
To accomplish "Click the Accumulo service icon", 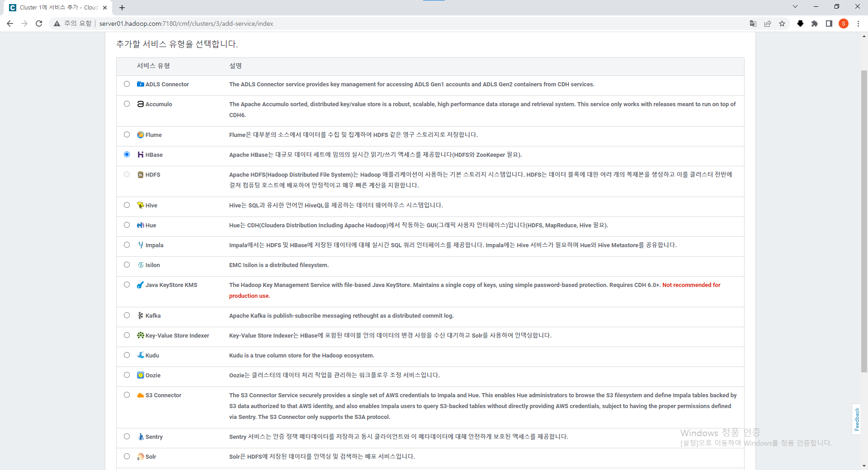I will (x=141, y=104).
